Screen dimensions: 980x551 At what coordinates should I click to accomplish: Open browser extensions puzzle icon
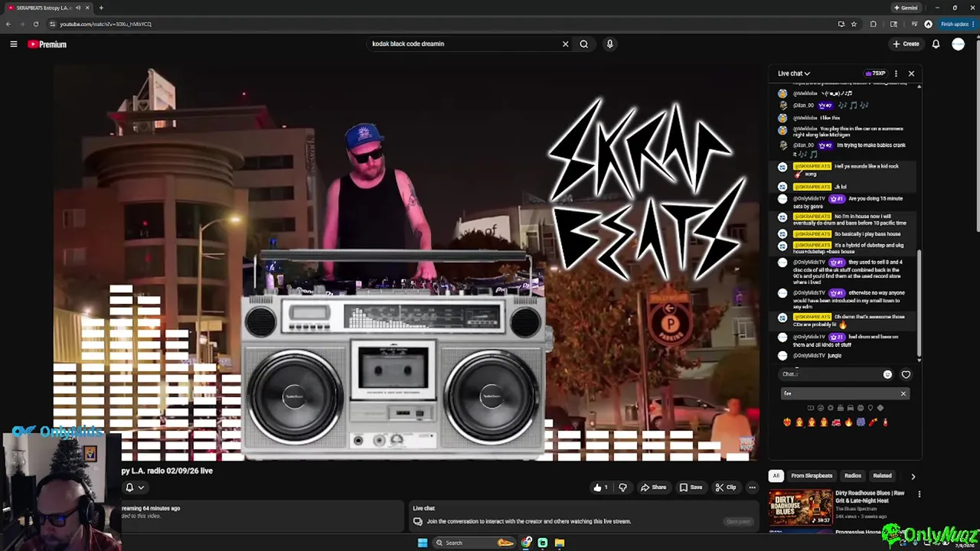[873, 24]
